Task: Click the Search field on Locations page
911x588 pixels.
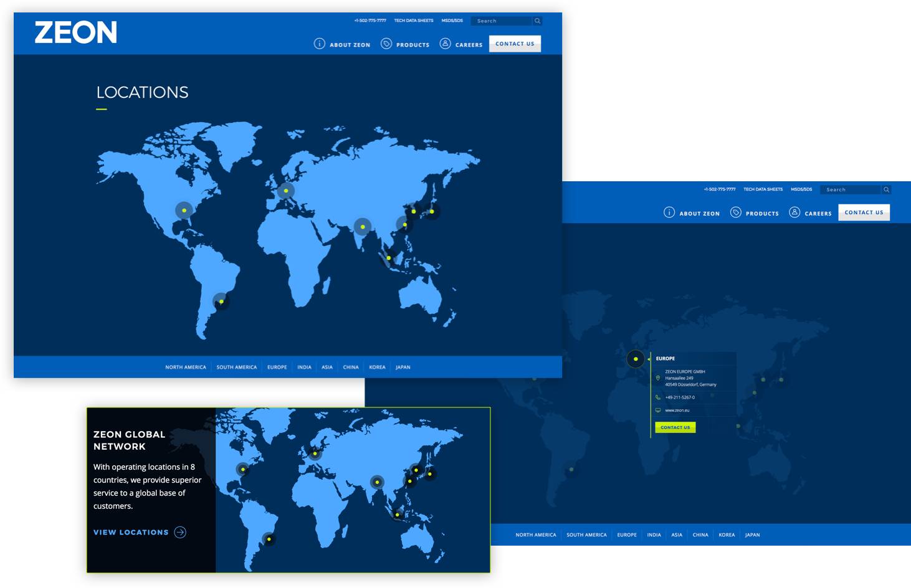Action: click(502, 21)
